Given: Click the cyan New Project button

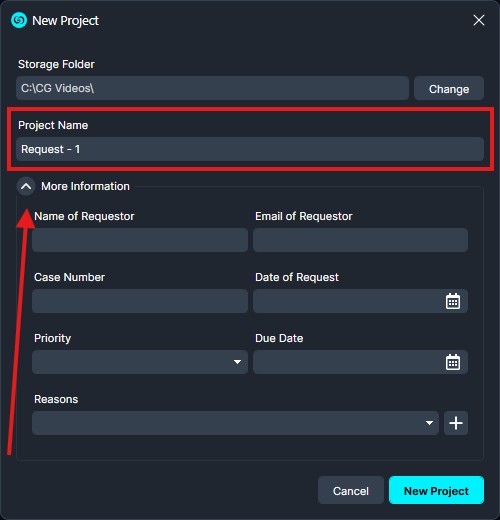Looking at the screenshot, I should click(436, 490).
